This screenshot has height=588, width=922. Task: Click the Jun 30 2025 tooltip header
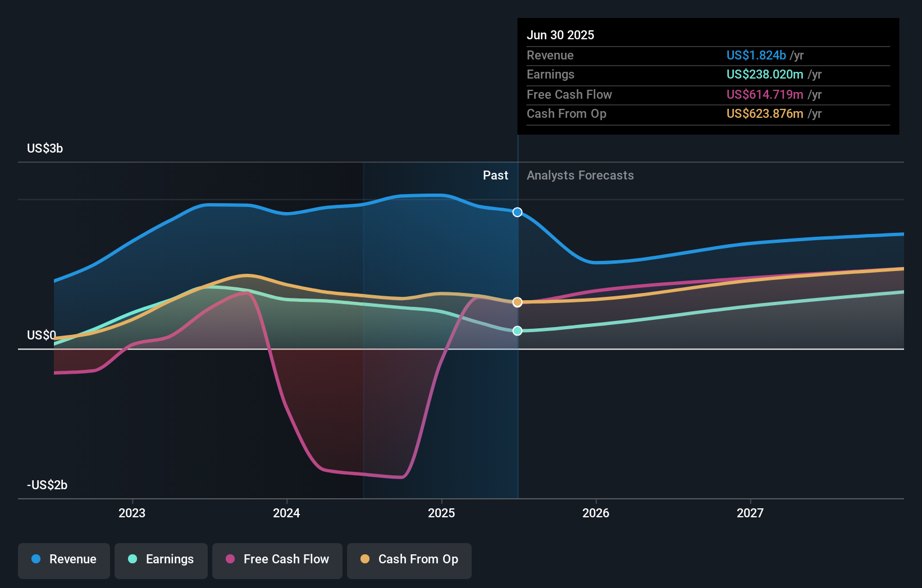560,35
